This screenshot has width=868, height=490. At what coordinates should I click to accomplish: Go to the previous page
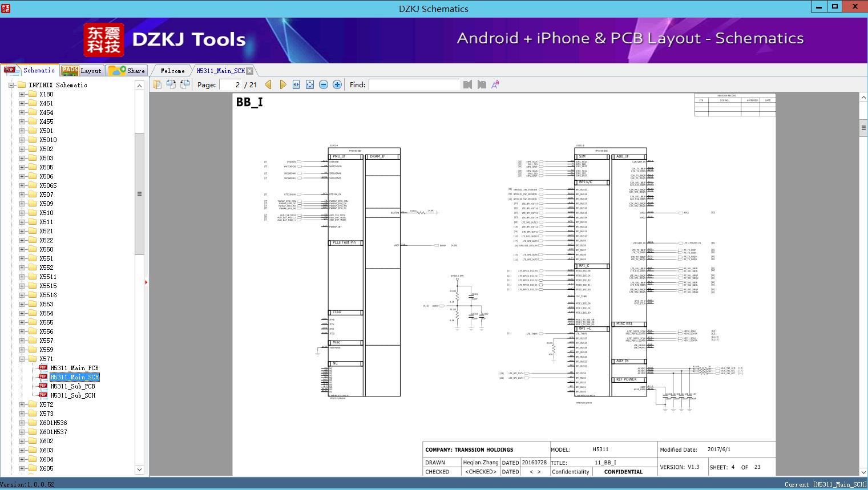[x=268, y=84]
